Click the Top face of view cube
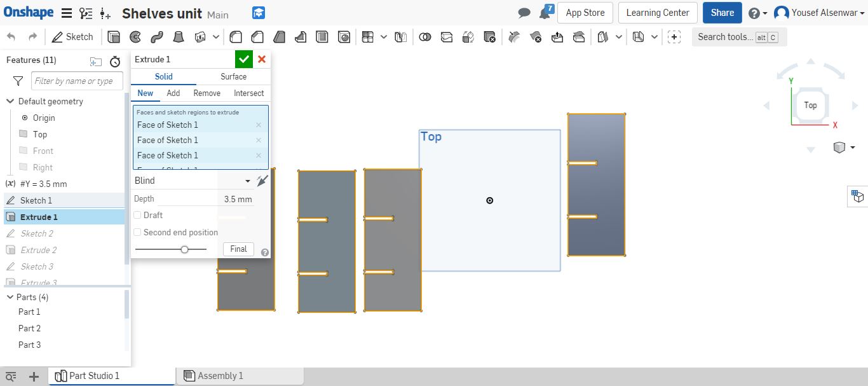868x386 pixels. point(810,106)
